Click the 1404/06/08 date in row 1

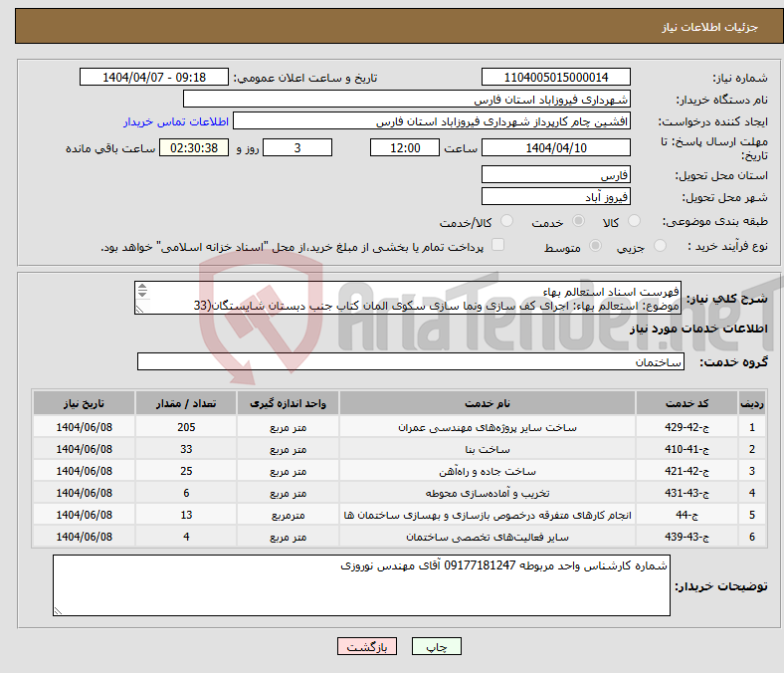point(84,427)
